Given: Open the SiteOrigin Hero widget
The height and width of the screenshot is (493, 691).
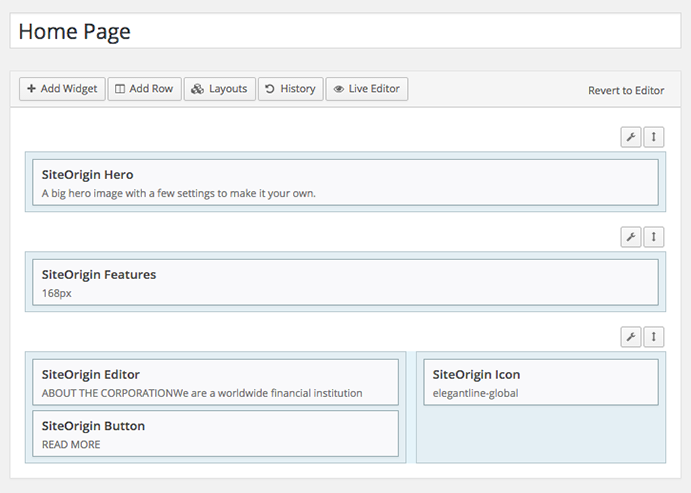Looking at the screenshot, I should click(346, 182).
